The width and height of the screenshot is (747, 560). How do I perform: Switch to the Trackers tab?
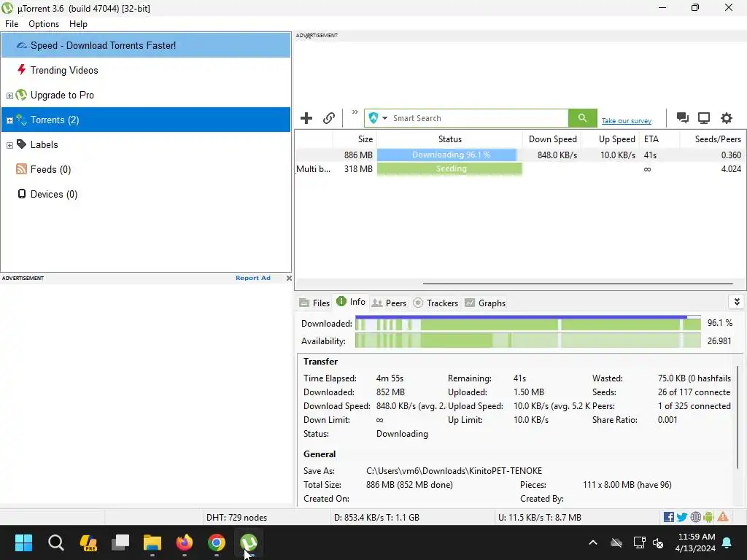436,303
